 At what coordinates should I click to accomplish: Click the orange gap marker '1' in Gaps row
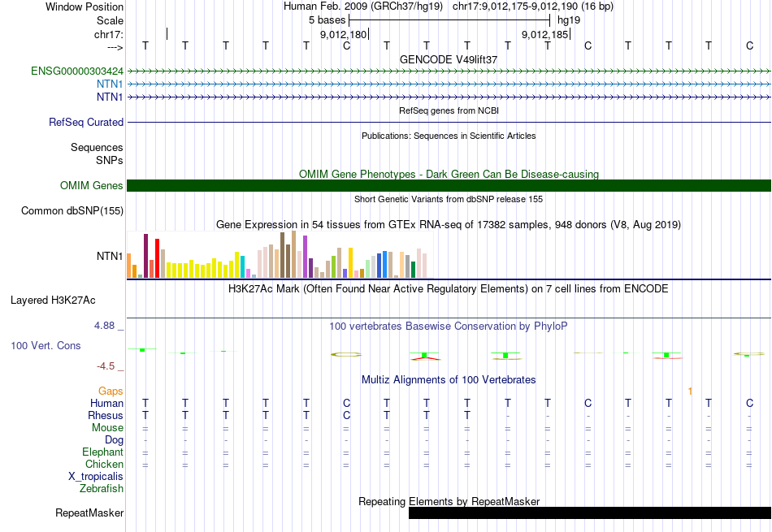coord(690,391)
